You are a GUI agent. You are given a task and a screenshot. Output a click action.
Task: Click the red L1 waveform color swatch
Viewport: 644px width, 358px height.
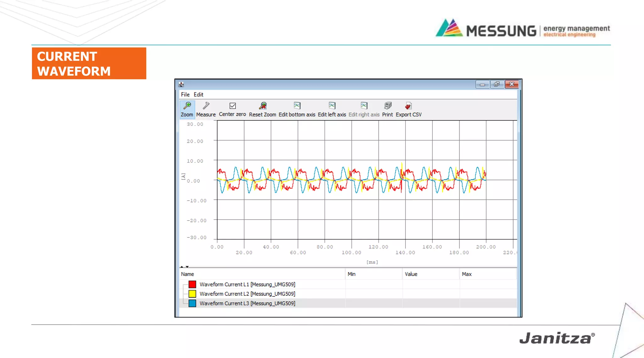click(192, 284)
